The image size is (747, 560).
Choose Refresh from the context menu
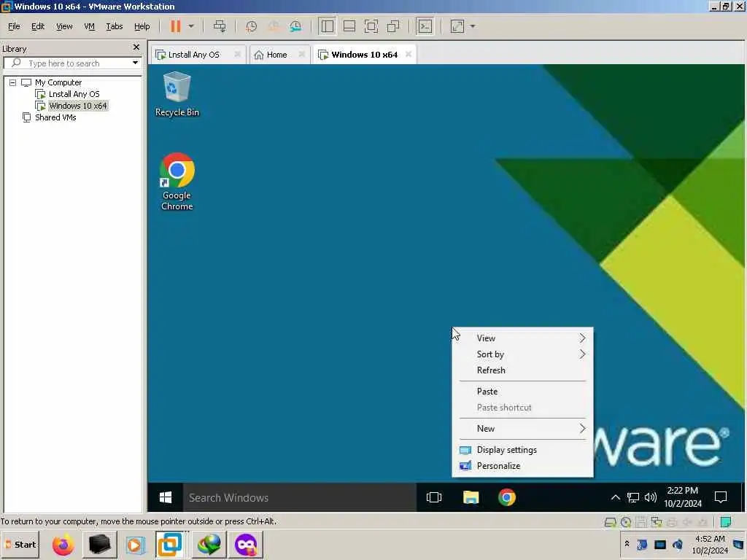point(522,370)
